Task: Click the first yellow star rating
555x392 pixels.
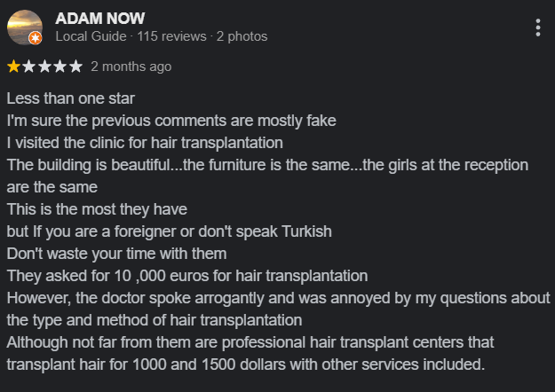Action: click(x=13, y=67)
